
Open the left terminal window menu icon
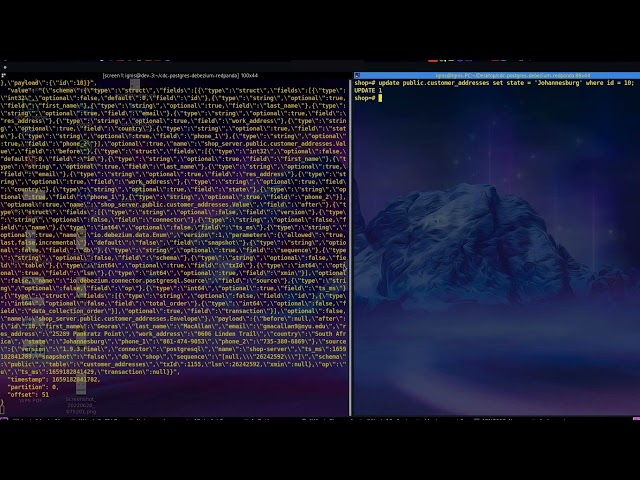pyautogui.click(x=3, y=76)
